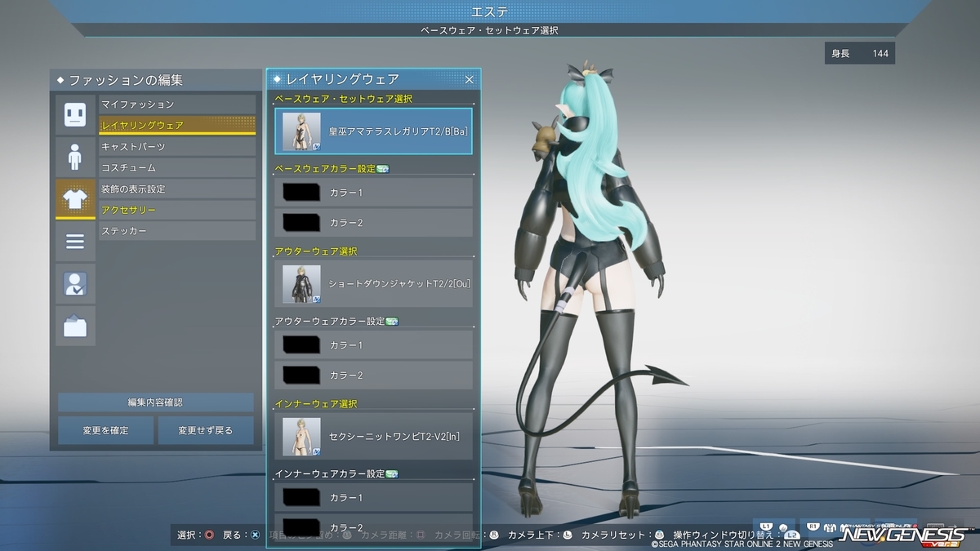Click the 戻る cross button hint
The image size is (980, 551).
256,535
